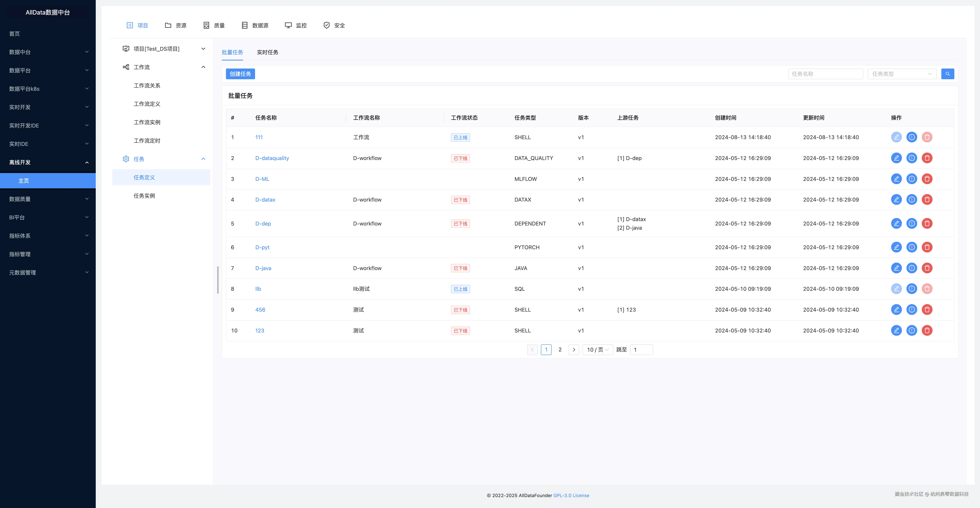Click the delete icon for D-ML task
Screen dimensions: 980x508
coord(927,179)
